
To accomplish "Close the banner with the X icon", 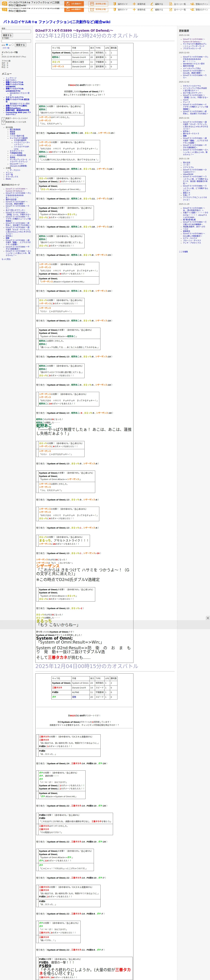I will click(208, 618).
